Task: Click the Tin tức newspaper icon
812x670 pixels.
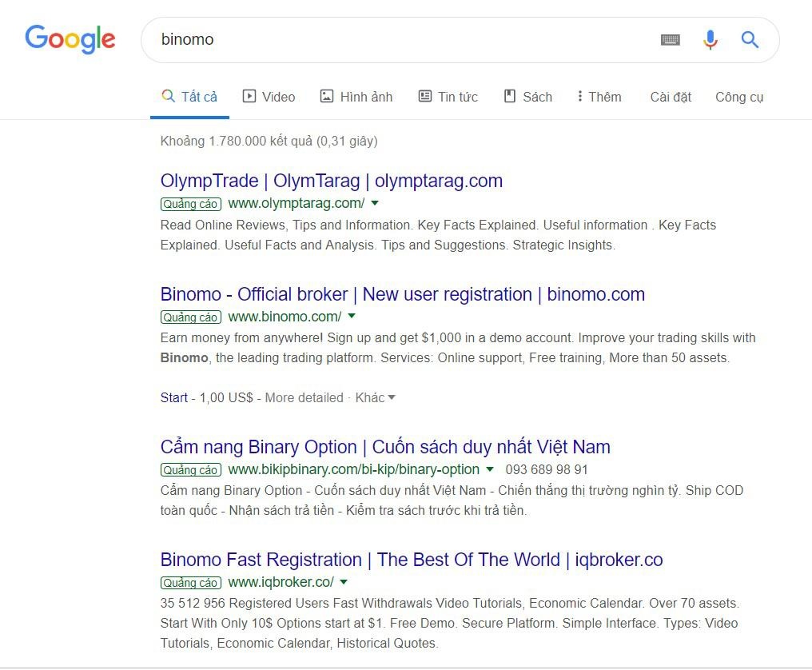Action: (x=425, y=97)
